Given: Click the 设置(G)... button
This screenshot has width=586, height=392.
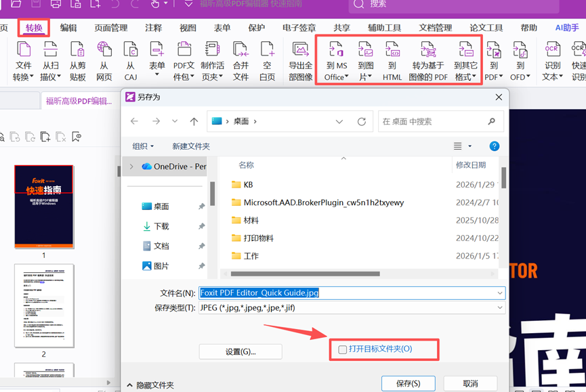Looking at the screenshot, I should tap(240, 351).
